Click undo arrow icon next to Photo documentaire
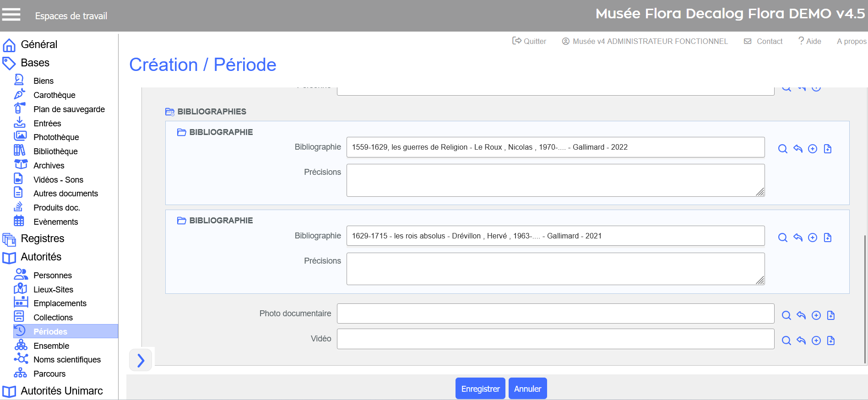This screenshot has width=868, height=400. coord(801,315)
